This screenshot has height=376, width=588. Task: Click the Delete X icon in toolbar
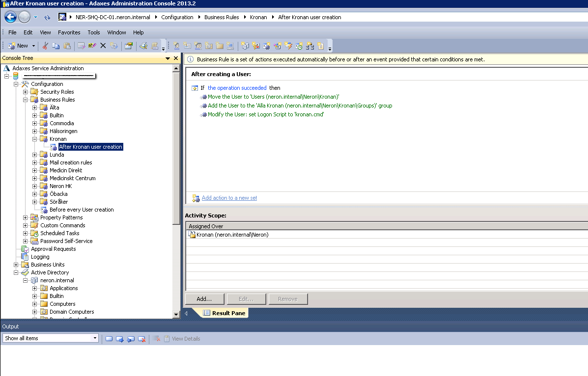103,46
